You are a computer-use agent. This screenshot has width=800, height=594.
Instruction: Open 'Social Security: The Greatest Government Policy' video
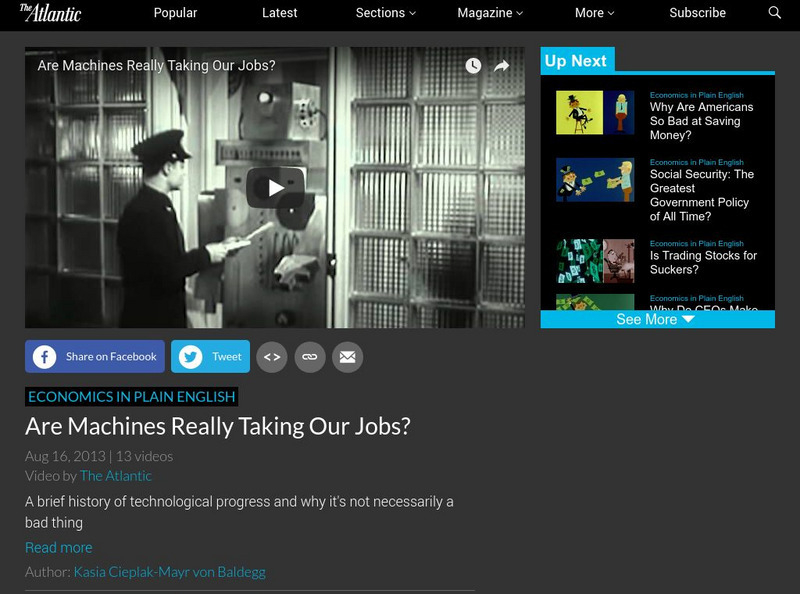pos(702,195)
